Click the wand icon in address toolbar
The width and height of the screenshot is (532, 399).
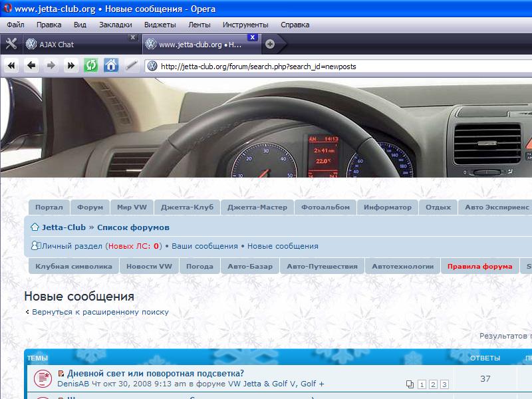[x=131, y=65]
